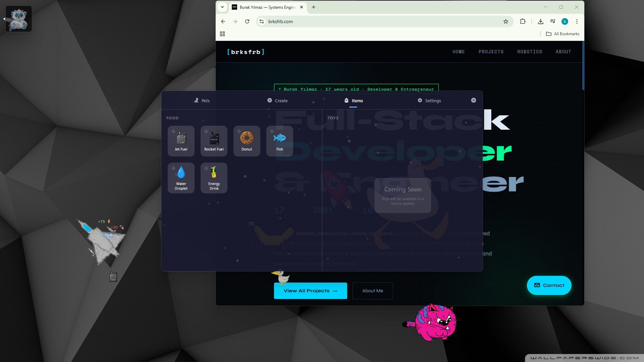Click the brksfrb site logo
Viewport: 644px width, 362px height.
(x=246, y=52)
